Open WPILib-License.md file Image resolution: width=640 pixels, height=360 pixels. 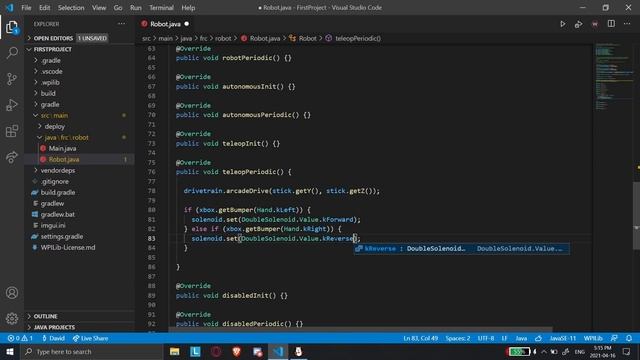(x=80, y=247)
